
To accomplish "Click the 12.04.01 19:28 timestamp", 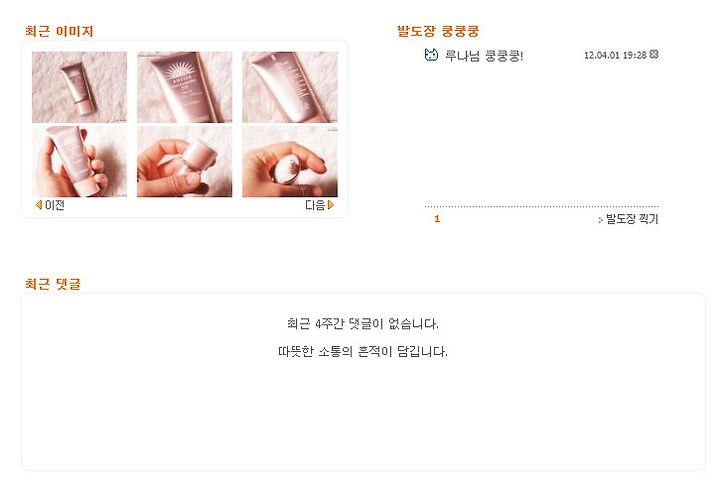I will [x=615, y=55].
